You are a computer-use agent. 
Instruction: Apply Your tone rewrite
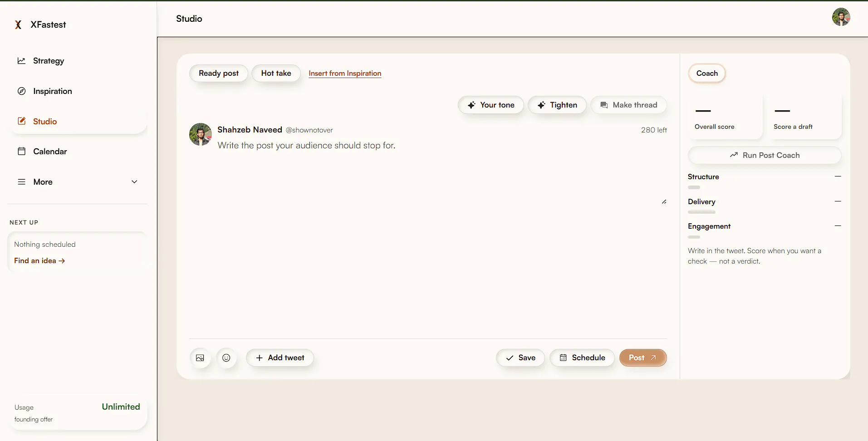pos(491,105)
